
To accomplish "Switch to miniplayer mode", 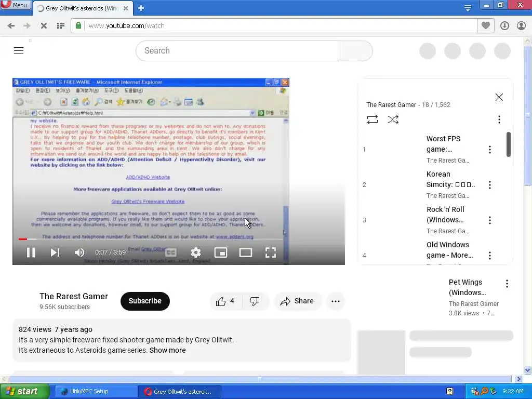I will click(x=221, y=252).
